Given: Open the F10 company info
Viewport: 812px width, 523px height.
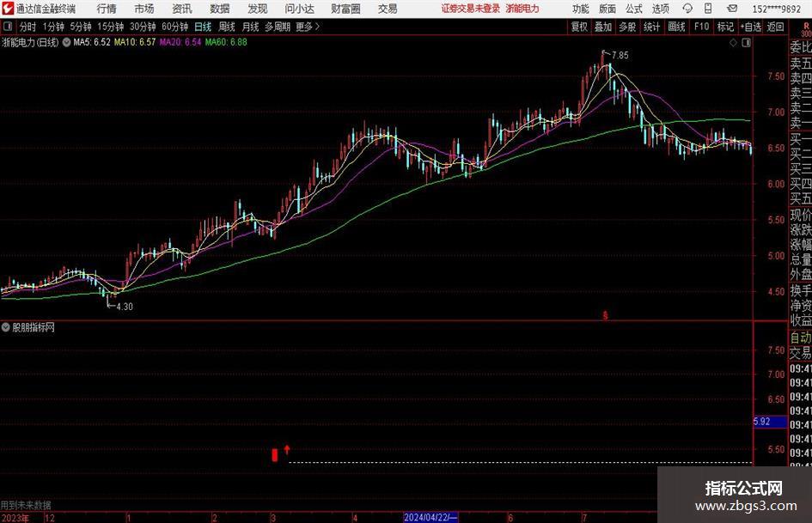Looking at the screenshot, I should pyautogui.click(x=702, y=27).
